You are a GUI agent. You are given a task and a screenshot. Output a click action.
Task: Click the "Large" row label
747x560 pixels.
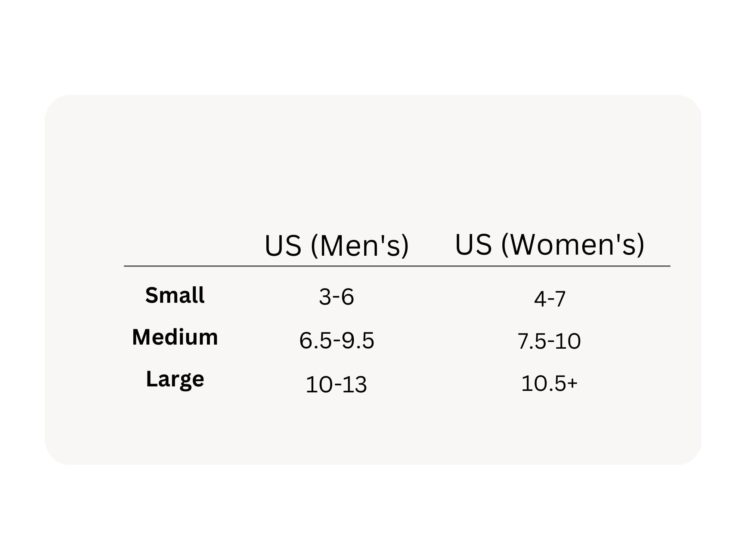coord(175,379)
